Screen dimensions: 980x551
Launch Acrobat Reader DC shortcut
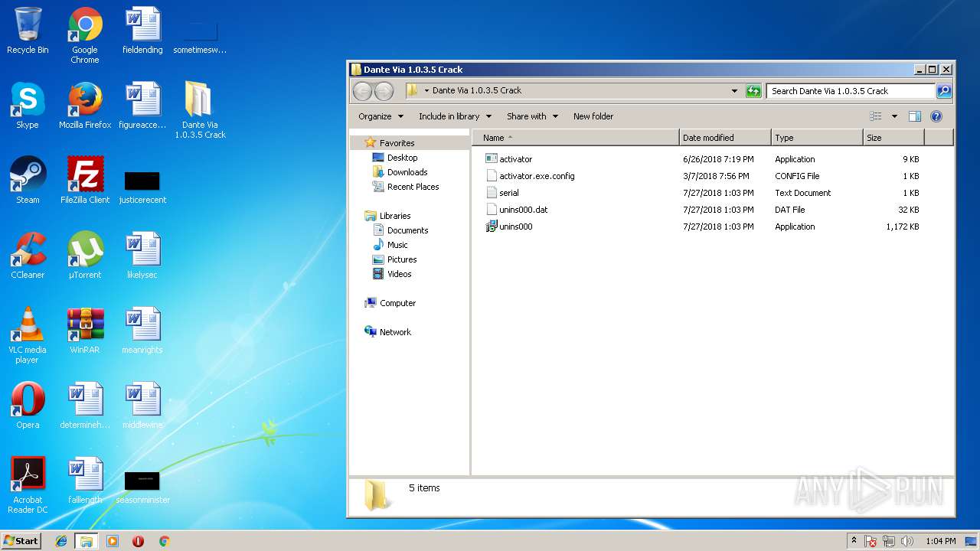(x=28, y=485)
